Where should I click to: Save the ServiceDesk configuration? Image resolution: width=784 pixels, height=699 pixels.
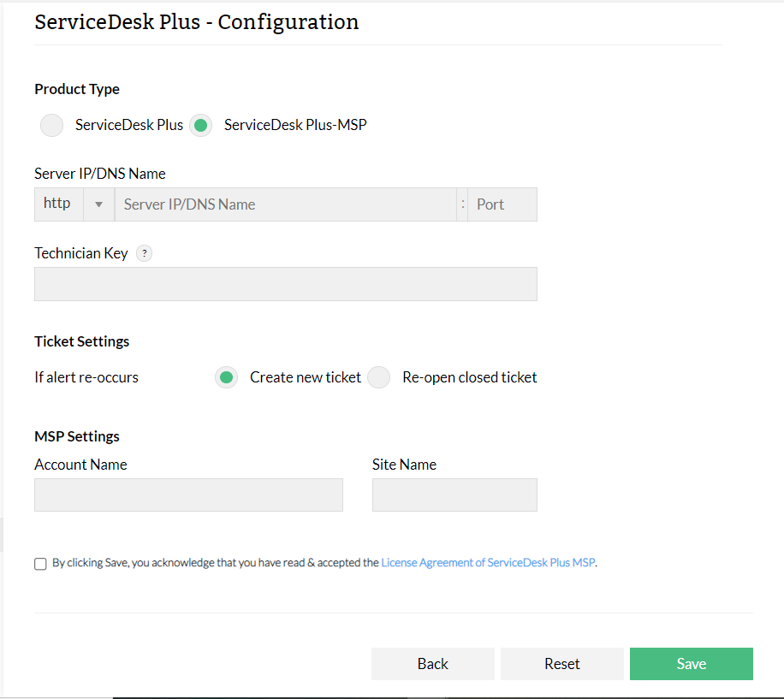(692, 664)
